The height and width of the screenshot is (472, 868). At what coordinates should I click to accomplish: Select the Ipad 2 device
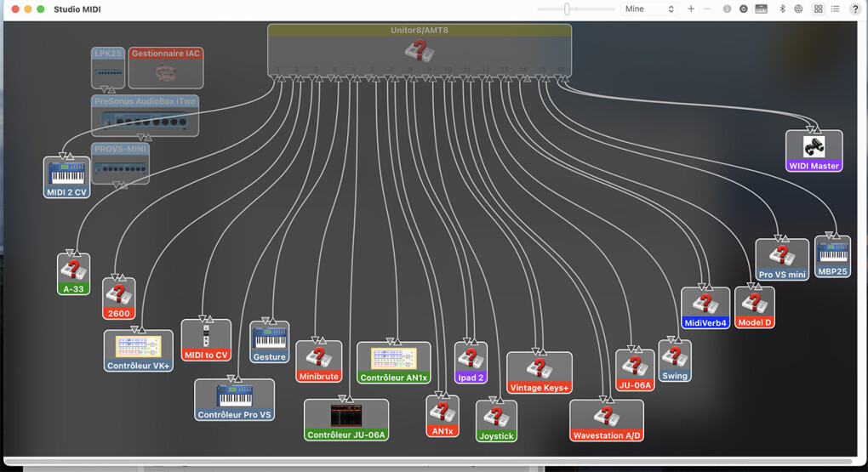(471, 362)
